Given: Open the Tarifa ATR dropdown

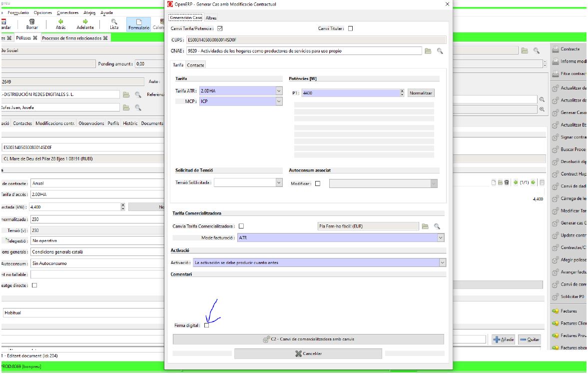Looking at the screenshot, I should point(279,91).
